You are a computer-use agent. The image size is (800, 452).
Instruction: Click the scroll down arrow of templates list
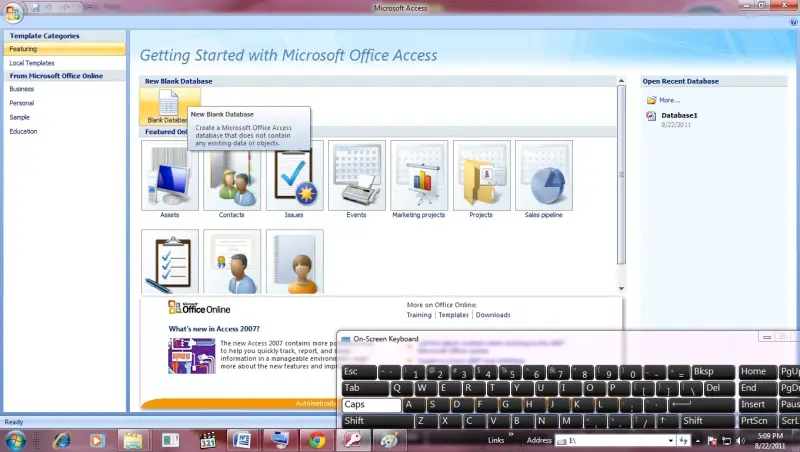pos(621,289)
